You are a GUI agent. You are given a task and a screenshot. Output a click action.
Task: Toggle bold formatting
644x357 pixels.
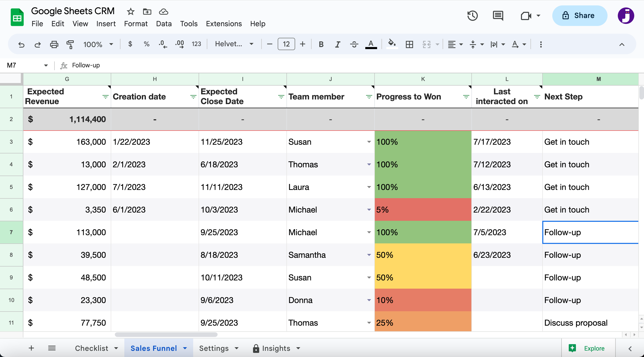[x=321, y=44]
